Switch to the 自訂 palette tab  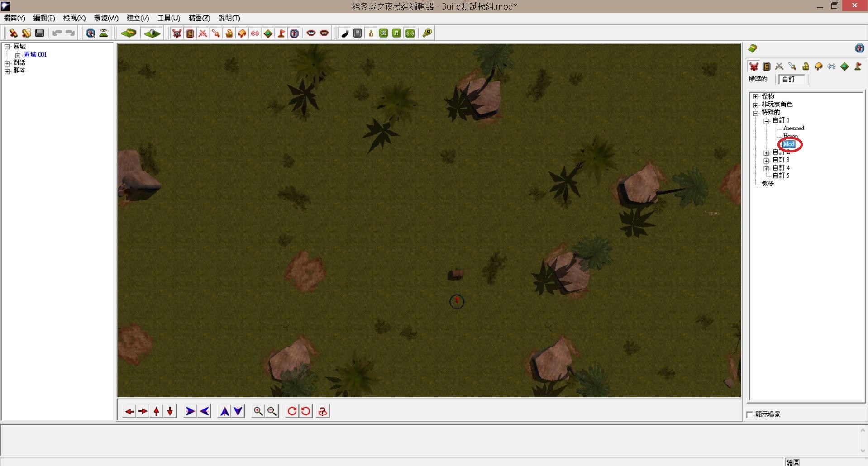(x=792, y=80)
